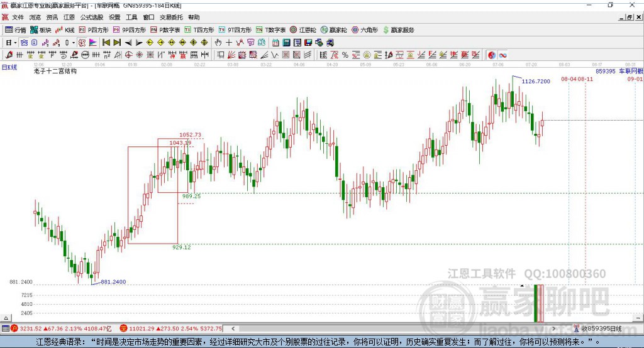644x348 pixels.
Task: Click the yin-yang red blue icon
Action: click(492, 55)
